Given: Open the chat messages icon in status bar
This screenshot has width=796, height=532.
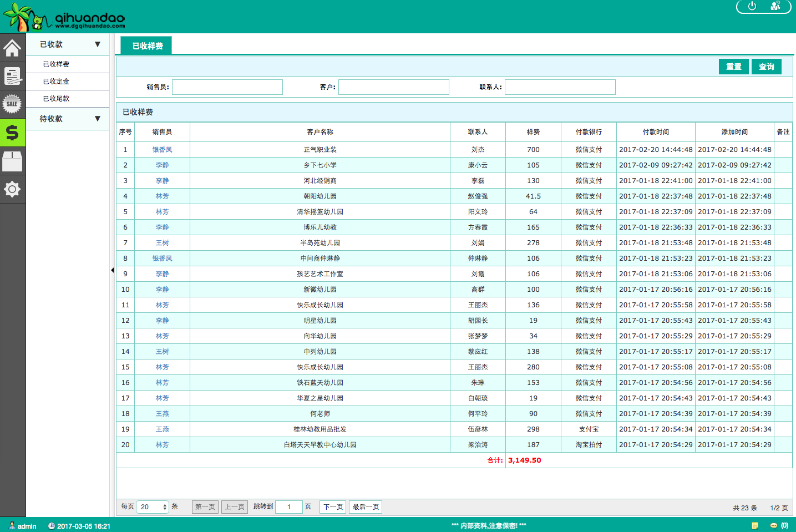Looking at the screenshot, I should pyautogui.click(x=773, y=525).
